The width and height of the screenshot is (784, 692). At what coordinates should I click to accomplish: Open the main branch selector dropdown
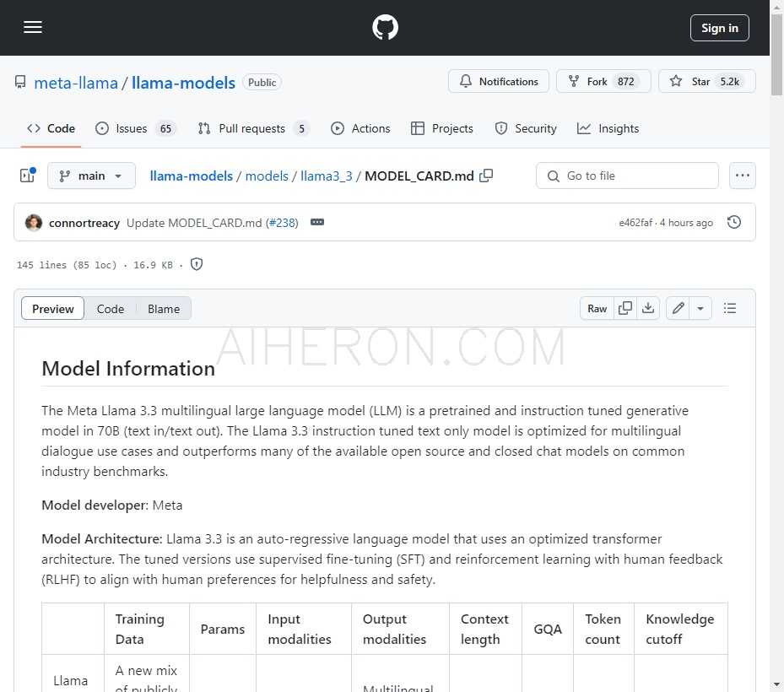[x=91, y=176]
